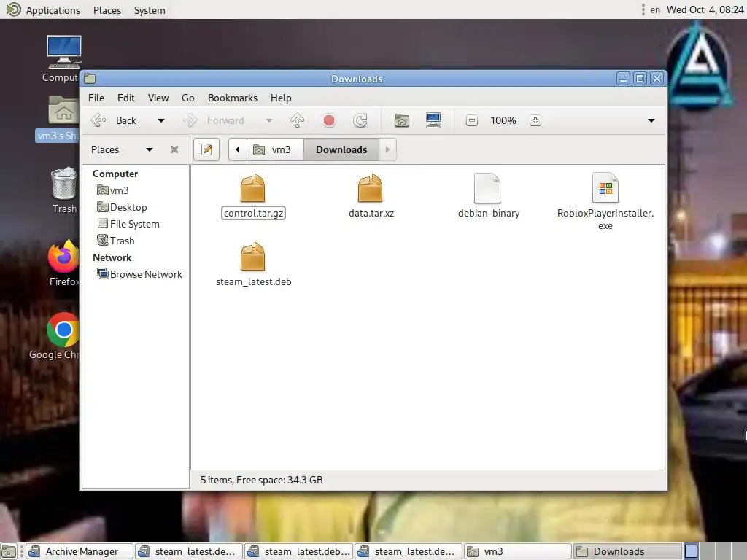747x560 pixels.
Task: Open the Computer toolbar icon
Action: click(x=433, y=120)
